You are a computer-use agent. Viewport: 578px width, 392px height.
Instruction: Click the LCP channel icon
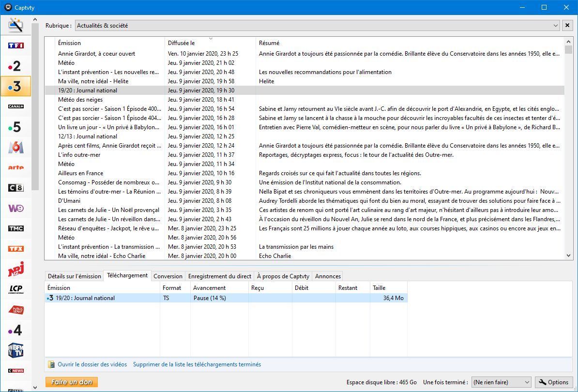click(x=15, y=289)
